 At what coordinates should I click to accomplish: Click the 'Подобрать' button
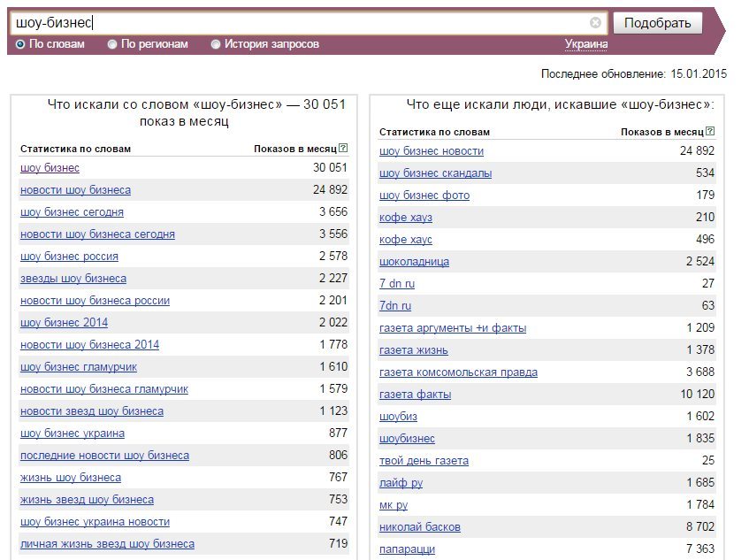point(657,23)
